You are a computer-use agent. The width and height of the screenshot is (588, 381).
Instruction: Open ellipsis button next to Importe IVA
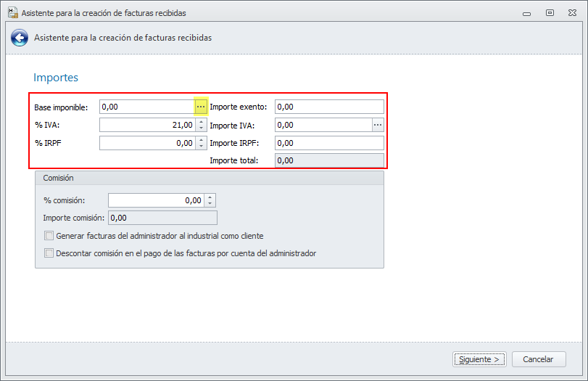tap(378, 125)
